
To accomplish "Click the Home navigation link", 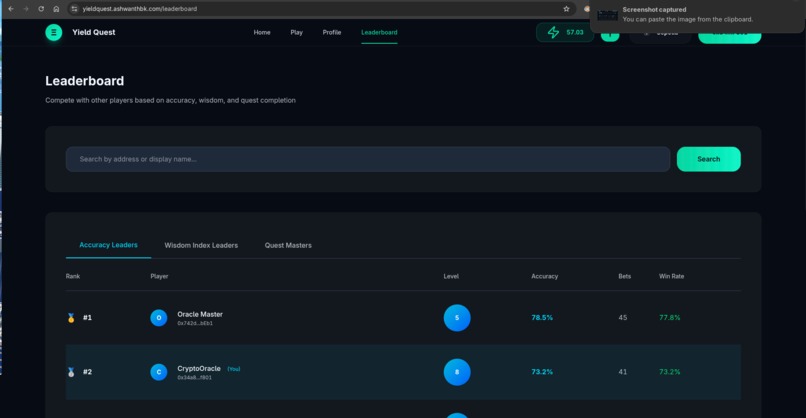I will 262,32.
